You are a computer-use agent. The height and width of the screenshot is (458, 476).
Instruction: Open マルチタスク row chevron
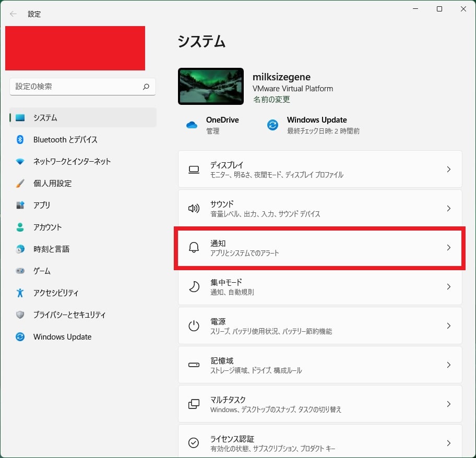click(449, 404)
